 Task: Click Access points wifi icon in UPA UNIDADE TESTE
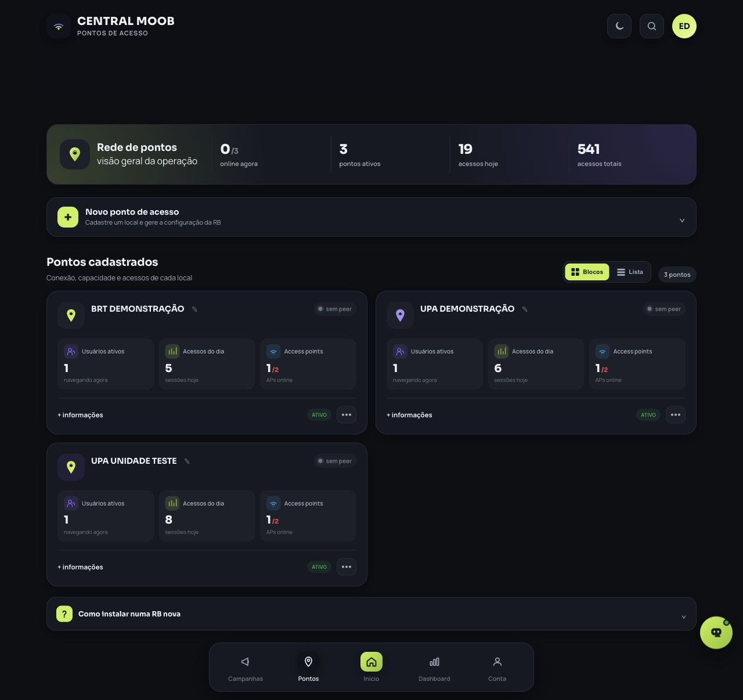273,503
